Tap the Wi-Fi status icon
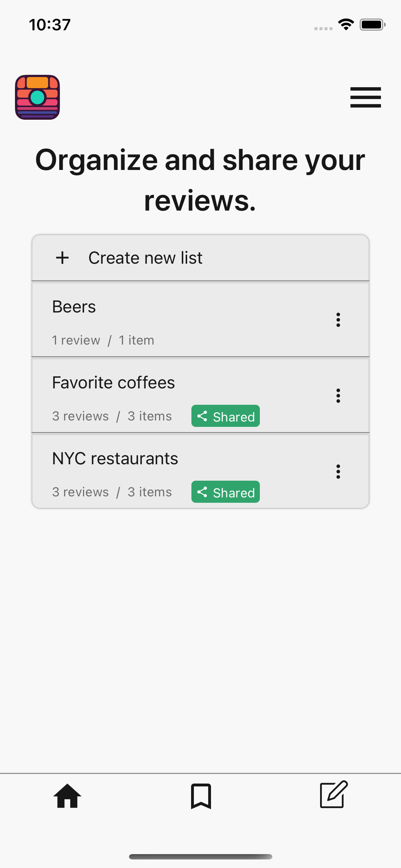Screen dimensions: 401x868 [x=346, y=24]
